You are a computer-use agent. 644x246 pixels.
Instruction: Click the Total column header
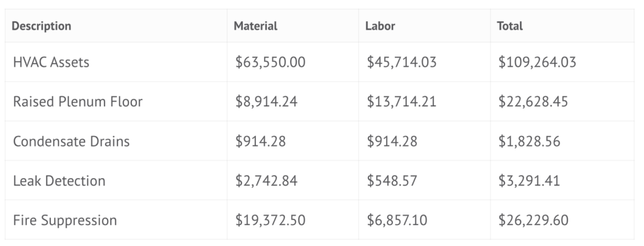coord(509,26)
